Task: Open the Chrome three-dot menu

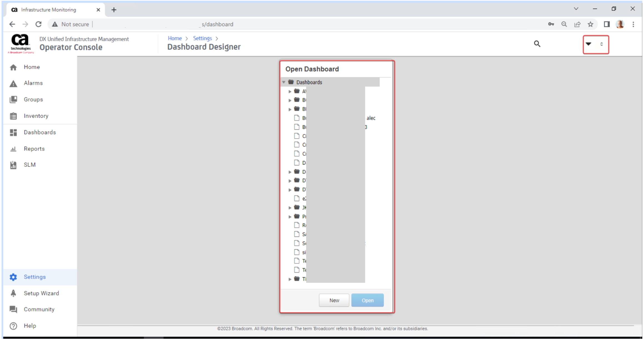Action: [633, 24]
